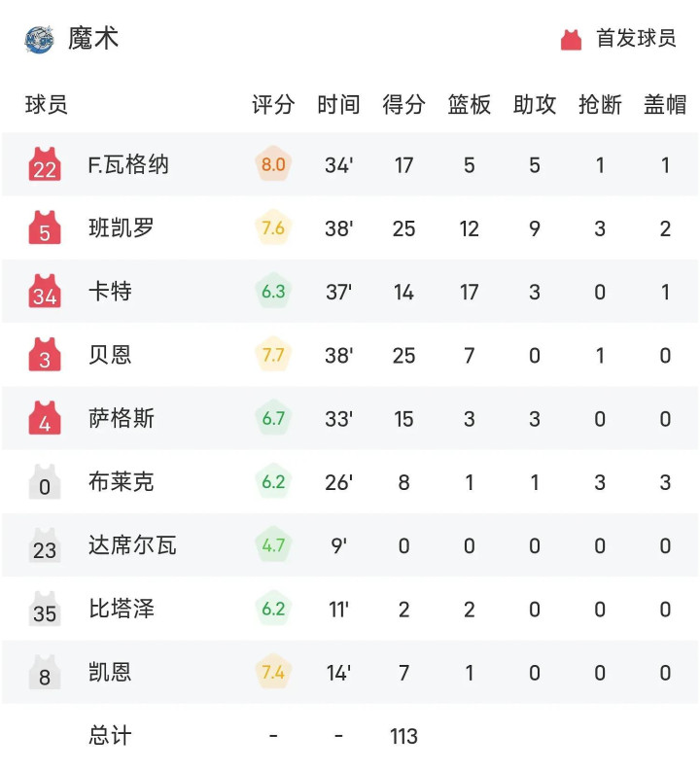Screen dimensions: 700x769
Task: Open player 班凯罗's name link
Action: click(121, 228)
